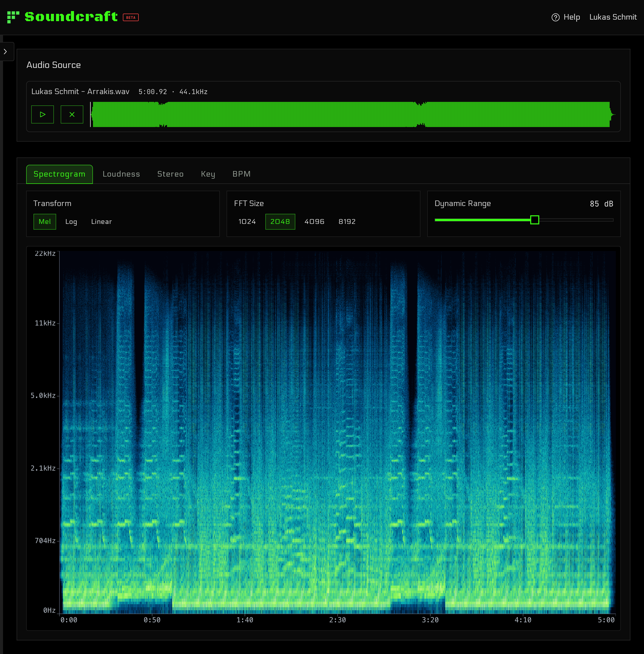Image resolution: width=644 pixels, height=654 pixels.
Task: Select the Mel transform
Action: [x=44, y=222]
